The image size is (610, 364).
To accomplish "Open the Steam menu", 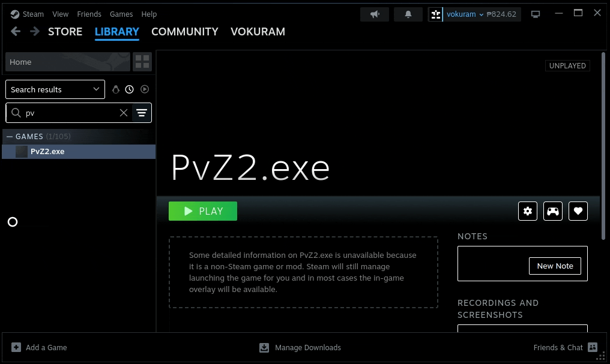I will coord(33,14).
